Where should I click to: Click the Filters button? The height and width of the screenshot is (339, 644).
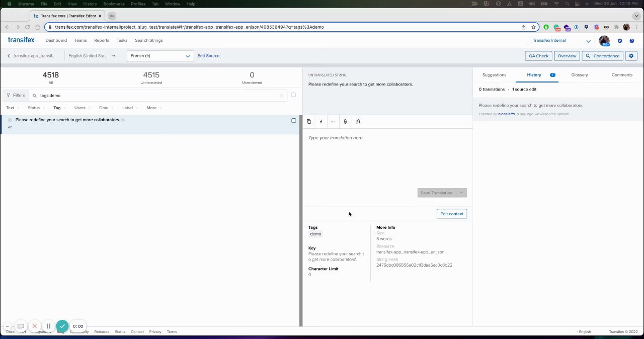point(15,95)
